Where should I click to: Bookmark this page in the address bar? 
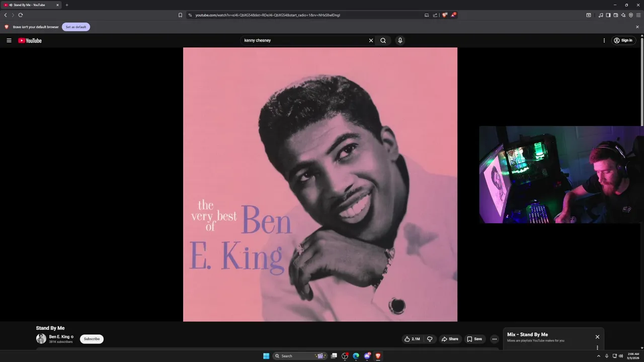[180, 15]
